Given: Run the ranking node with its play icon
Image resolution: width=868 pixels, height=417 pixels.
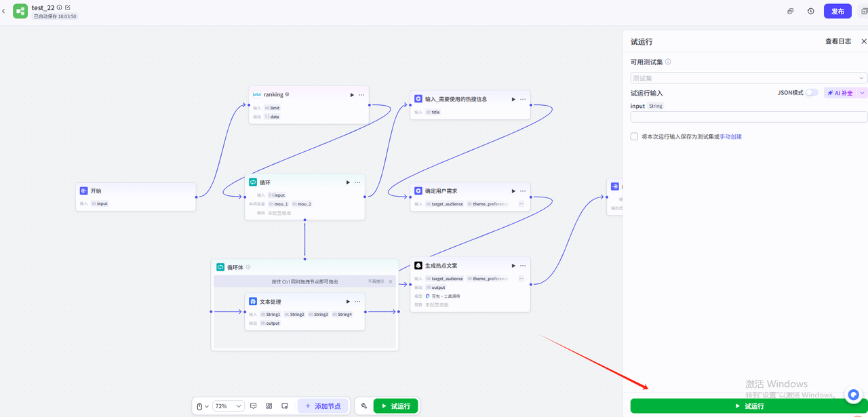Looking at the screenshot, I should click(352, 95).
